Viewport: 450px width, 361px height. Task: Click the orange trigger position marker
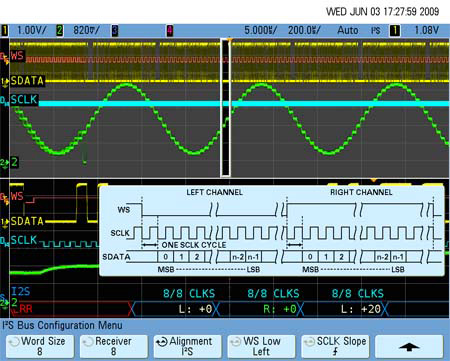pyautogui.click(x=230, y=41)
